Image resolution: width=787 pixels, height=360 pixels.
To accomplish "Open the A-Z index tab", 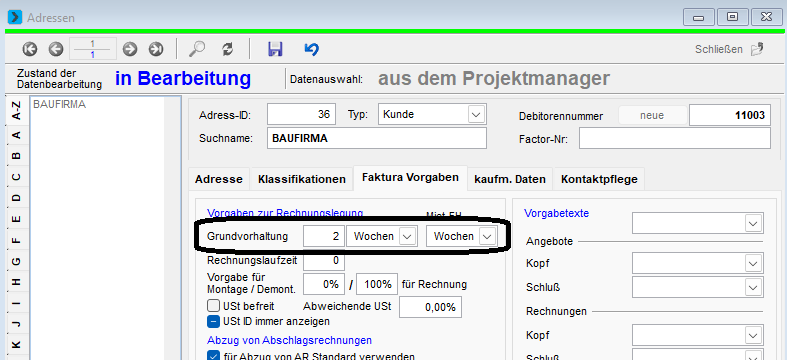I will point(17,109).
